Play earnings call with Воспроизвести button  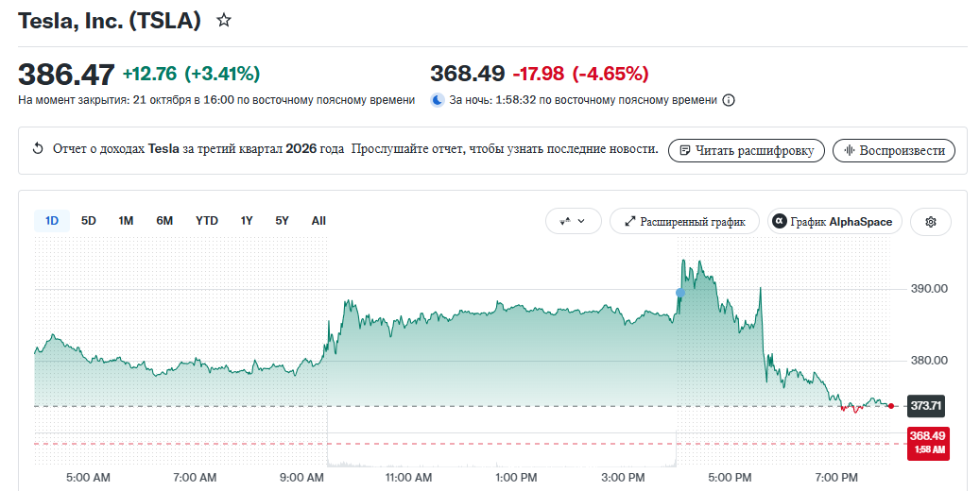click(x=894, y=150)
